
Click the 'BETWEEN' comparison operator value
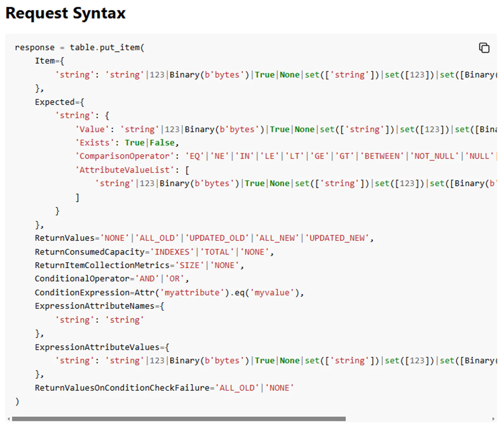[x=382, y=156]
